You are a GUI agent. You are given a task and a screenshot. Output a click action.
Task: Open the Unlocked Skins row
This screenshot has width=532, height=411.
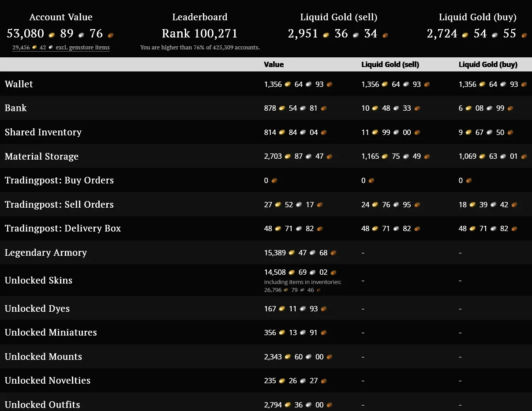tap(266, 280)
